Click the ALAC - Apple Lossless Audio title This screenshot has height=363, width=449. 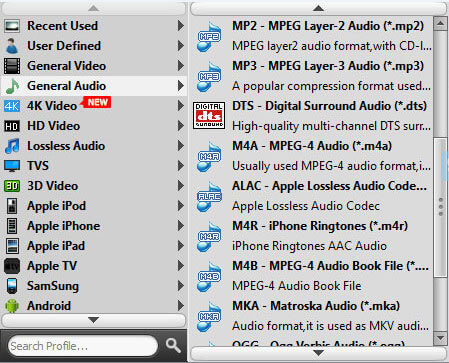pos(330,186)
